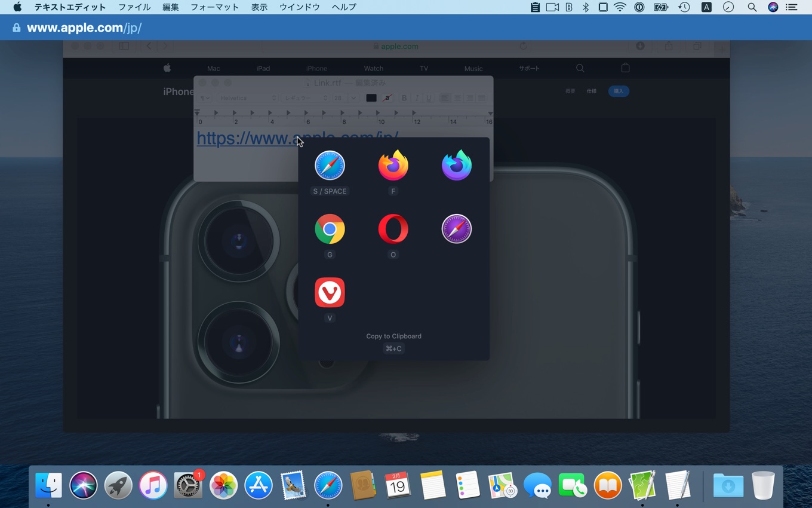The width and height of the screenshot is (812, 508).
Task: Open Messages from the Dock
Action: point(537,485)
